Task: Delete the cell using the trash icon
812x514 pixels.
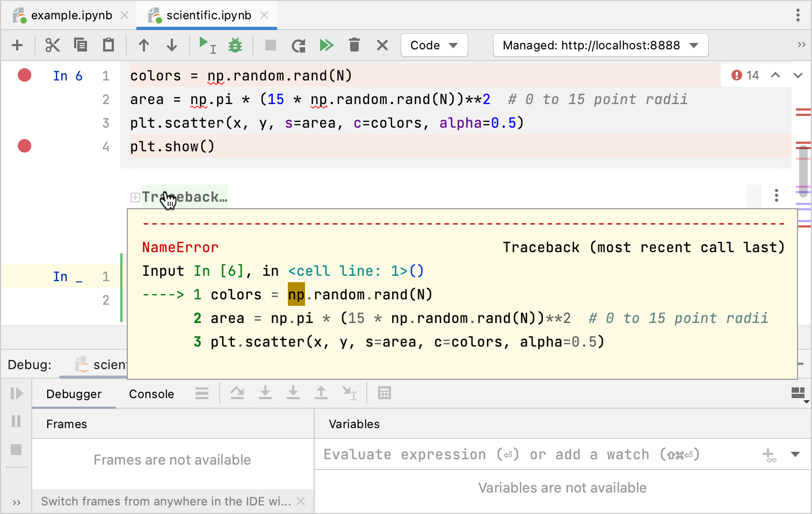Action: point(354,45)
